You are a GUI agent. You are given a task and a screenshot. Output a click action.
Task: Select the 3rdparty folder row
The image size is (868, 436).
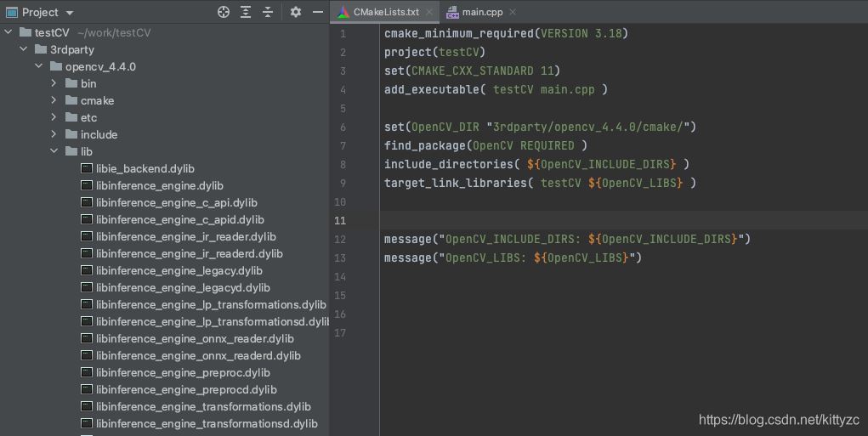[x=164, y=50]
